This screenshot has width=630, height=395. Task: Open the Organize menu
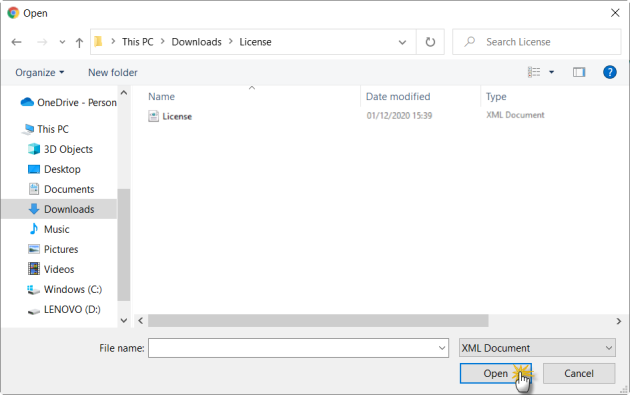point(39,72)
